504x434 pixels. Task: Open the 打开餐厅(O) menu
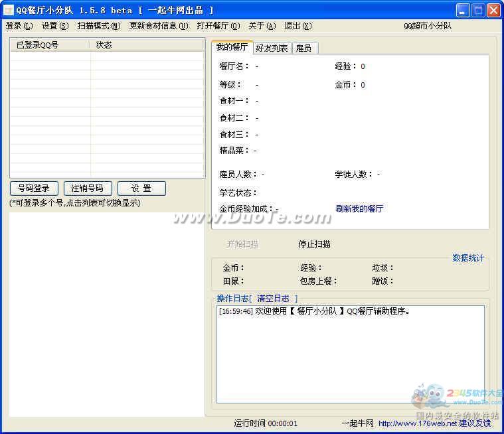218,26
